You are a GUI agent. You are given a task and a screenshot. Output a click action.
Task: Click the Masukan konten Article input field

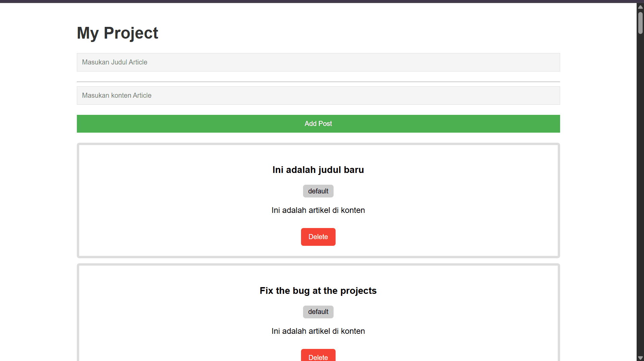[x=318, y=95]
